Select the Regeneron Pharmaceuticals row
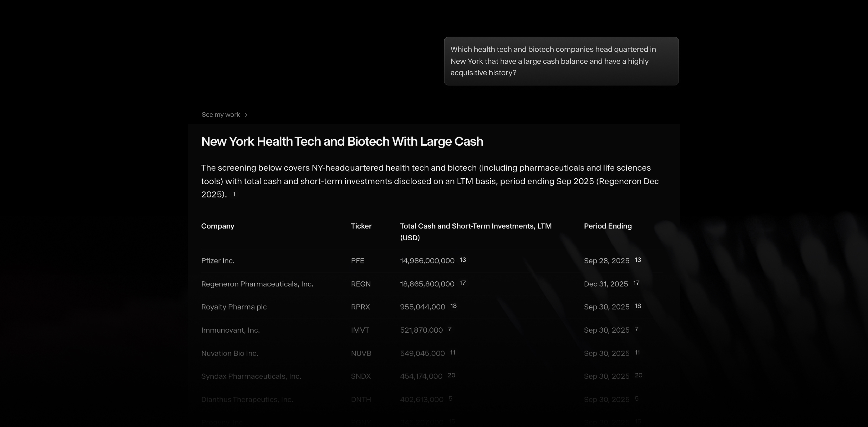This screenshot has height=427, width=868. click(x=257, y=284)
